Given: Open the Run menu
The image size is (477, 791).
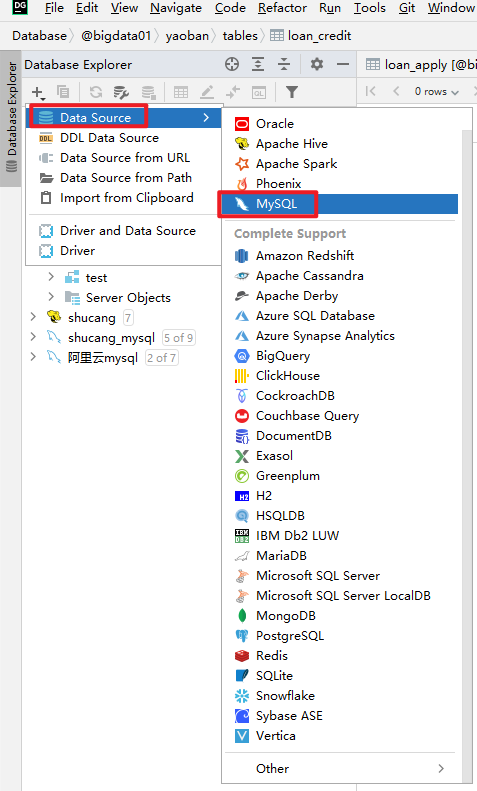Looking at the screenshot, I should click(x=330, y=8).
